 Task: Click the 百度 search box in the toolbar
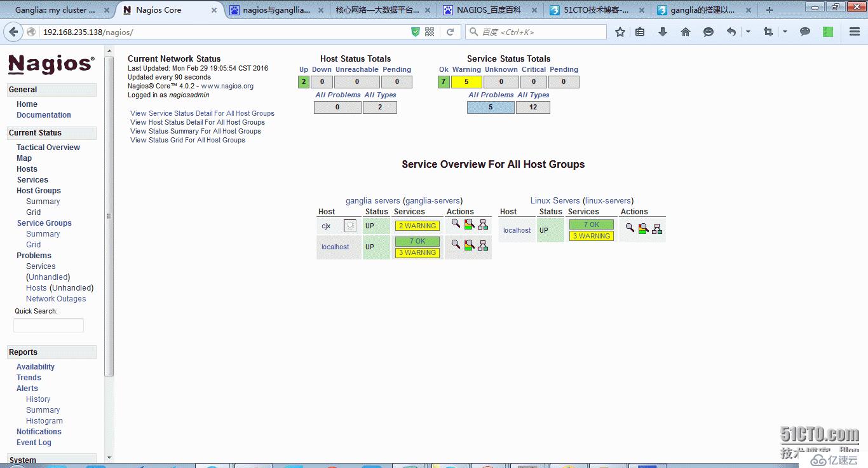pyautogui.click(x=536, y=32)
